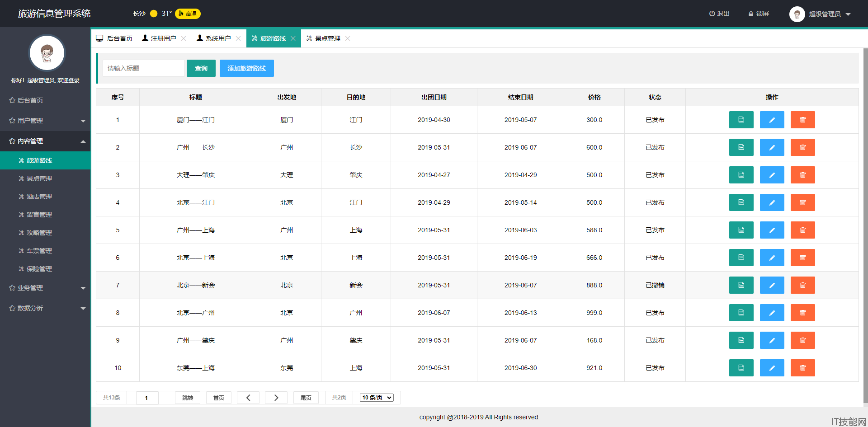Open 酒店管理 in the sidebar
Screen dimensions: 868x427
[45, 197]
